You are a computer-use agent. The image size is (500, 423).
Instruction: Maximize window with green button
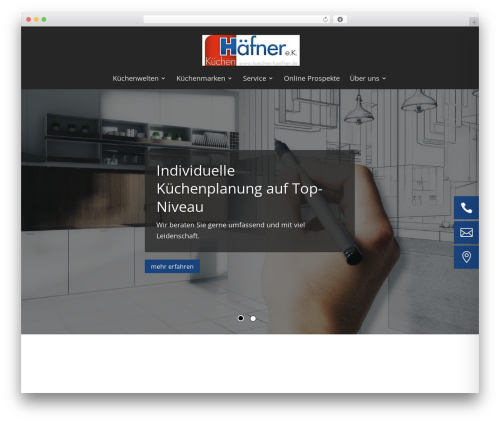pyautogui.click(x=44, y=20)
